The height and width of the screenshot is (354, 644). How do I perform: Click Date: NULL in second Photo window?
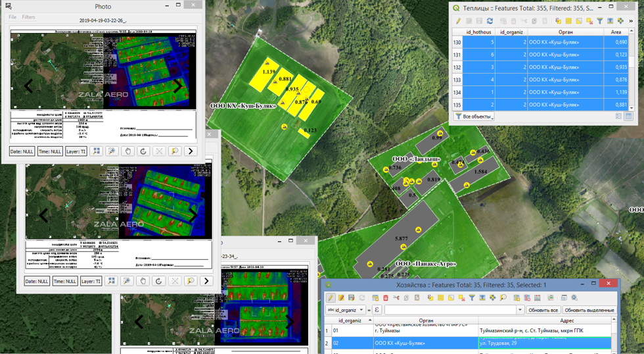click(x=37, y=281)
